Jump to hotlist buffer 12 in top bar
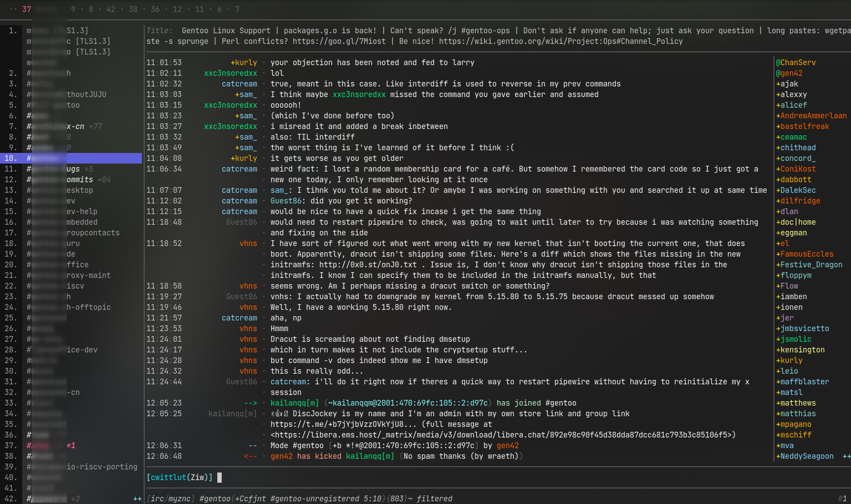Screen dimensions: 851x504 (177, 9)
